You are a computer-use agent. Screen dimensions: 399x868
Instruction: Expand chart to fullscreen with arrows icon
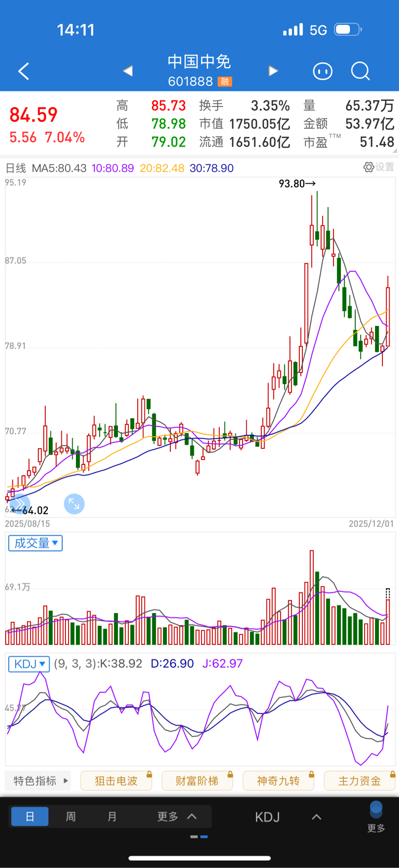pyautogui.click(x=74, y=504)
